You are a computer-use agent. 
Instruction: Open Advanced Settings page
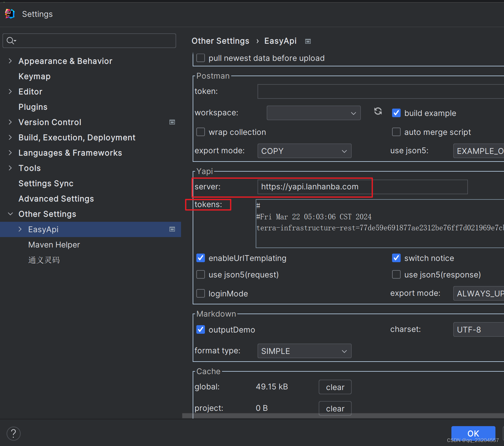tap(56, 199)
